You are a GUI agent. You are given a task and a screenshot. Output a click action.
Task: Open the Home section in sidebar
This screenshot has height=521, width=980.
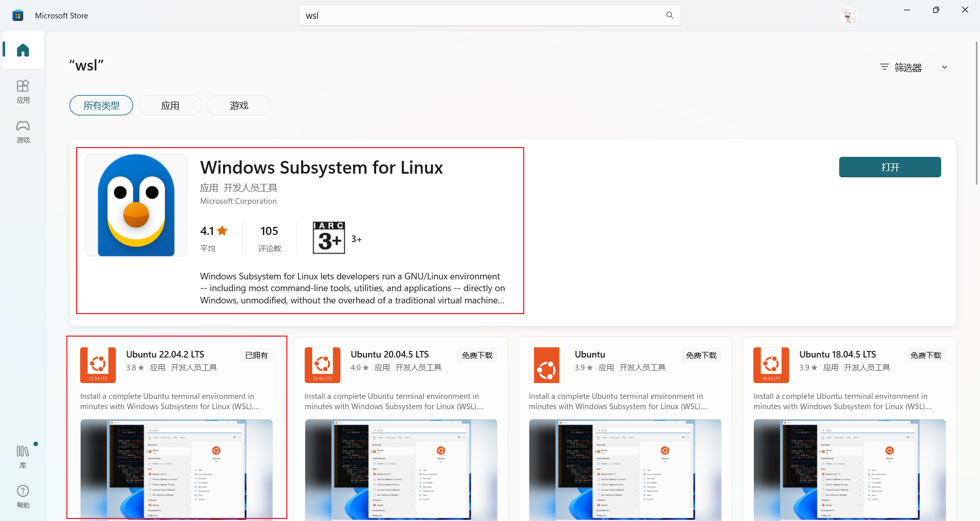pos(23,50)
